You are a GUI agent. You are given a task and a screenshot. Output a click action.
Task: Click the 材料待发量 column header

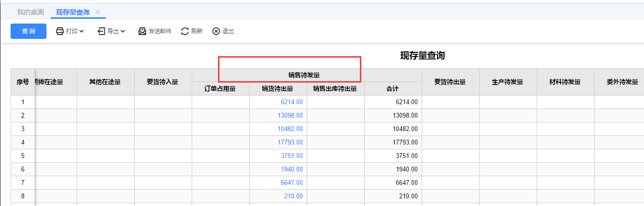(565, 82)
